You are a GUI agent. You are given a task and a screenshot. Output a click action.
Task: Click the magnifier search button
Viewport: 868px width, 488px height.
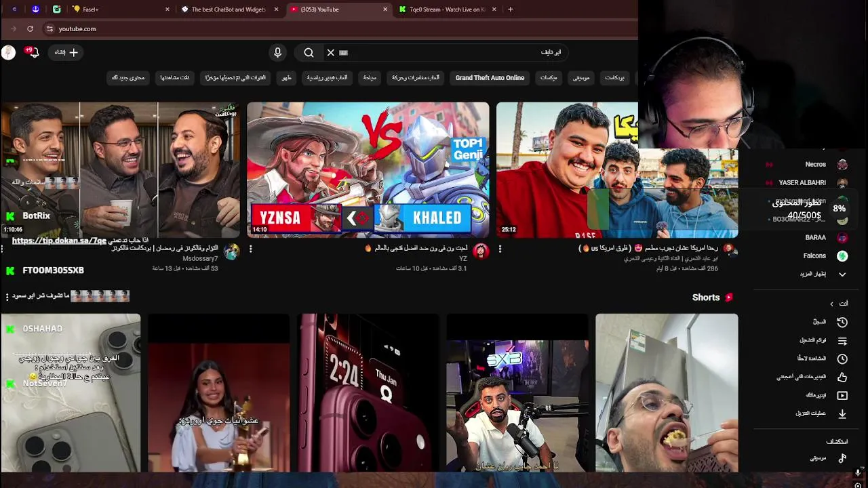click(x=309, y=52)
